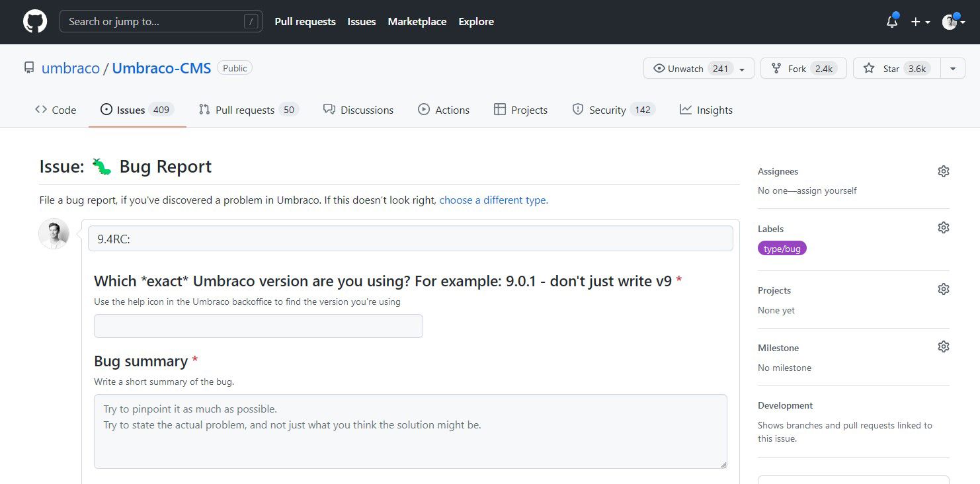980x484 pixels.
Task: Click the GitHub octocat logo
Action: click(x=35, y=22)
